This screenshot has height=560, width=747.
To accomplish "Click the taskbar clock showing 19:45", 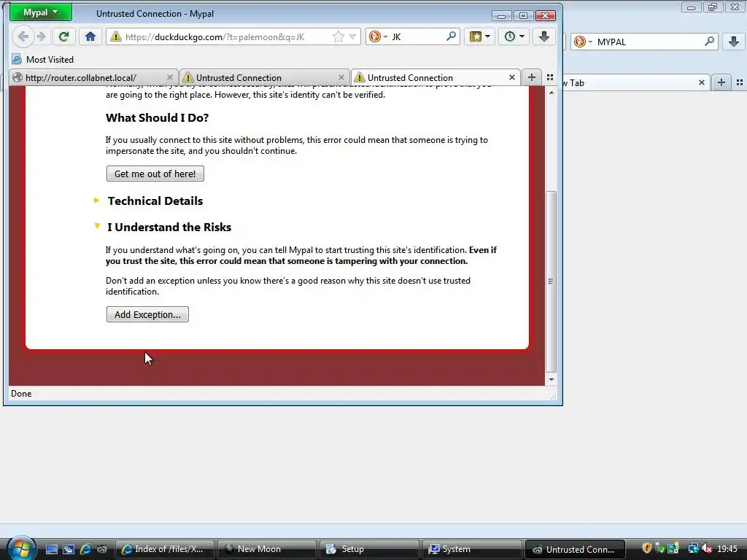I will click(727, 549).
